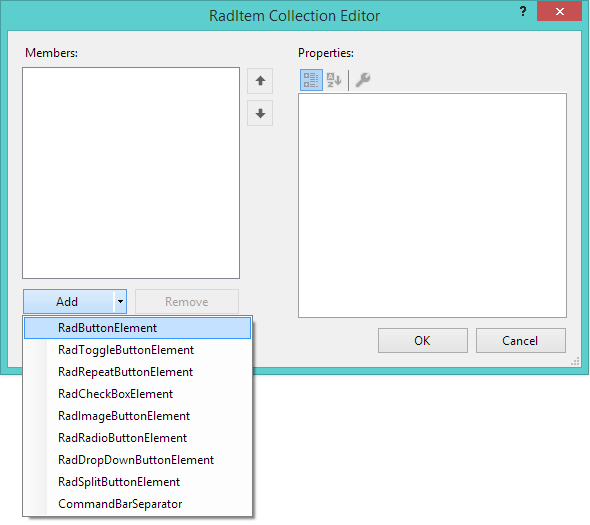This screenshot has width=590, height=525.
Task: Add a RadDropDownButtonElement item
Action: coord(137,460)
